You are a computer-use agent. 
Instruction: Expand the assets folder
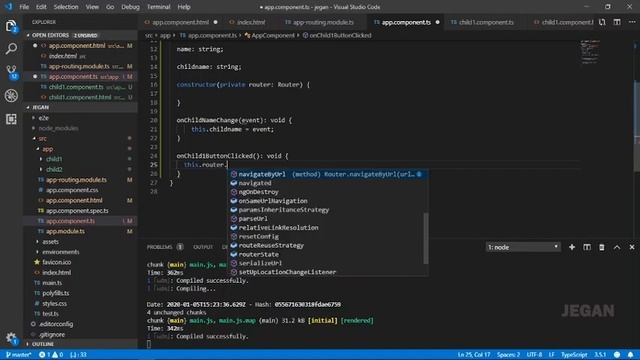(81, 242)
